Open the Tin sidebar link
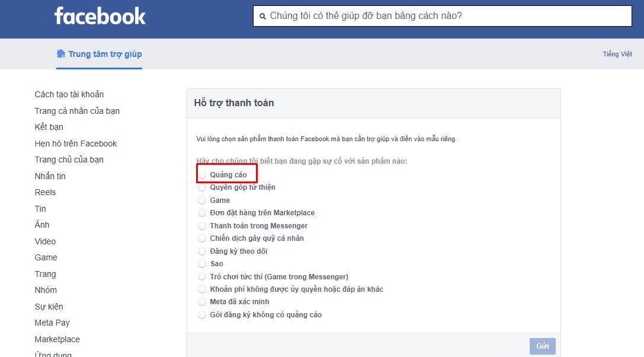 (x=40, y=209)
